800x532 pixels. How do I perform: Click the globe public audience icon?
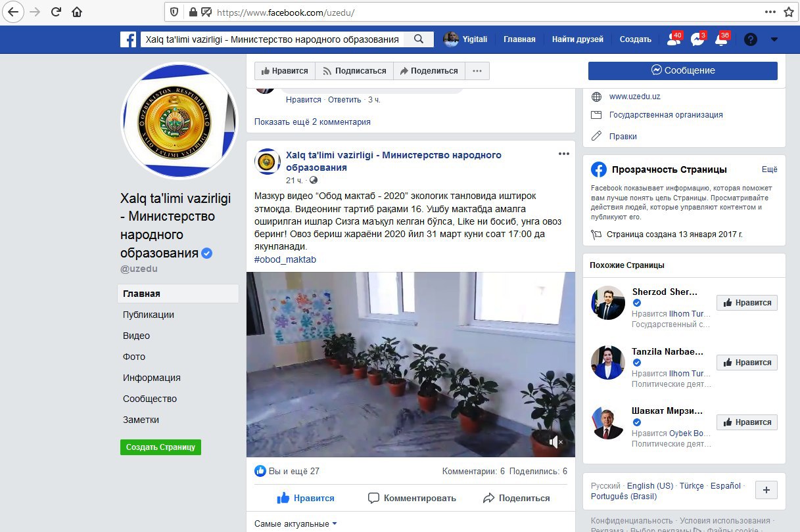313,180
